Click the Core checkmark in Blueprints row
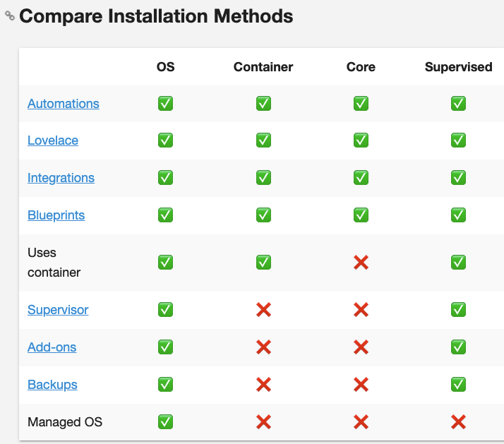Viewport: 504px width, 444px height. [361, 215]
